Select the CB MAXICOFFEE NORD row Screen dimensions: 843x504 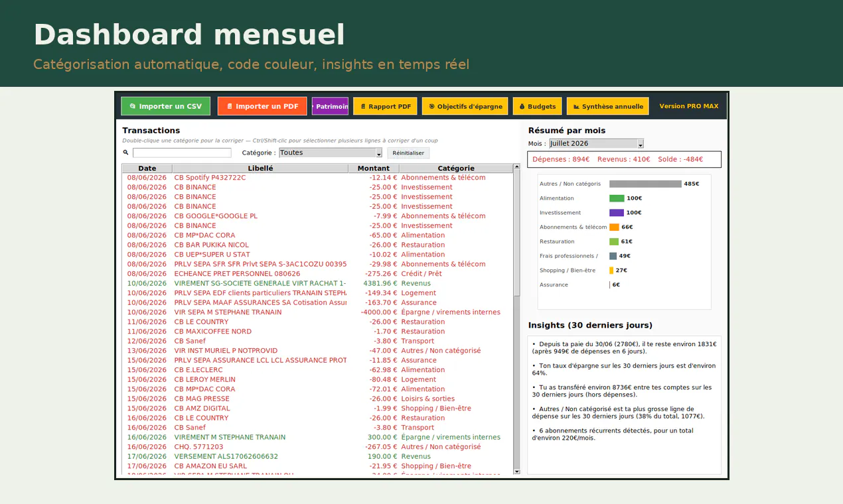coord(317,332)
